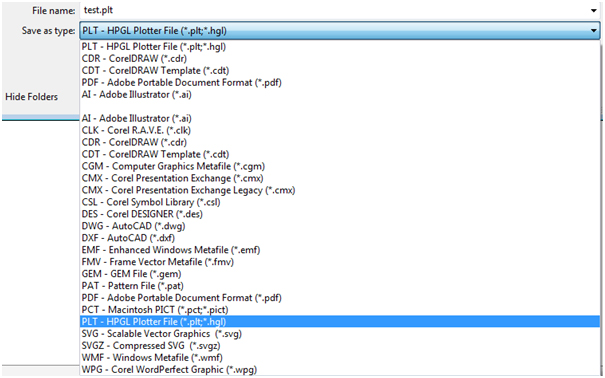Open the File name history dropdown arrow
The height and width of the screenshot is (378, 605).
594,10
